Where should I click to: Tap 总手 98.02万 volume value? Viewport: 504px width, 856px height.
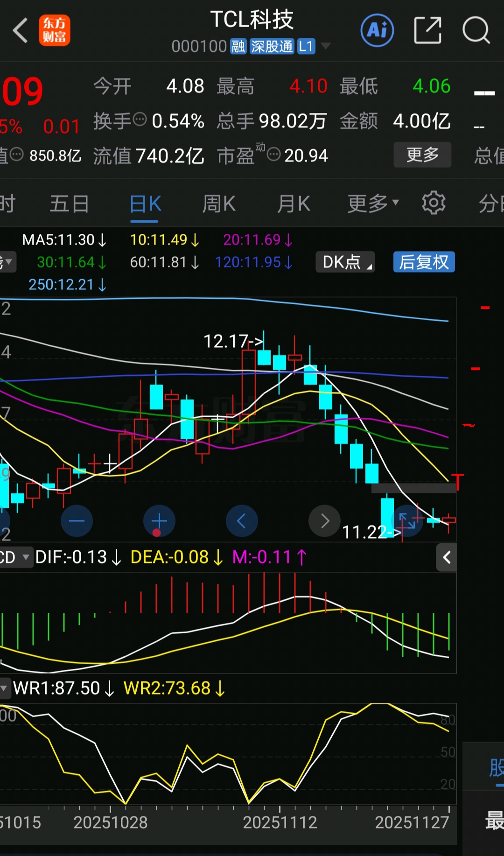(x=293, y=120)
